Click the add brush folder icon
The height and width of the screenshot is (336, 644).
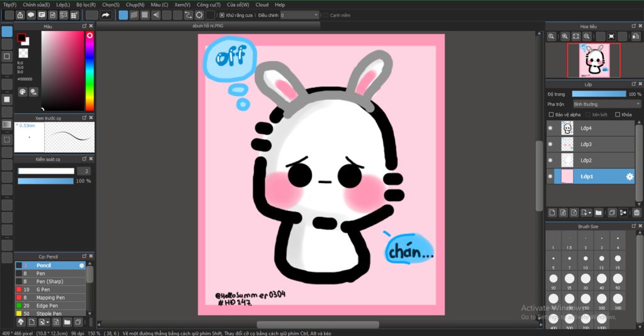[x=67, y=322]
